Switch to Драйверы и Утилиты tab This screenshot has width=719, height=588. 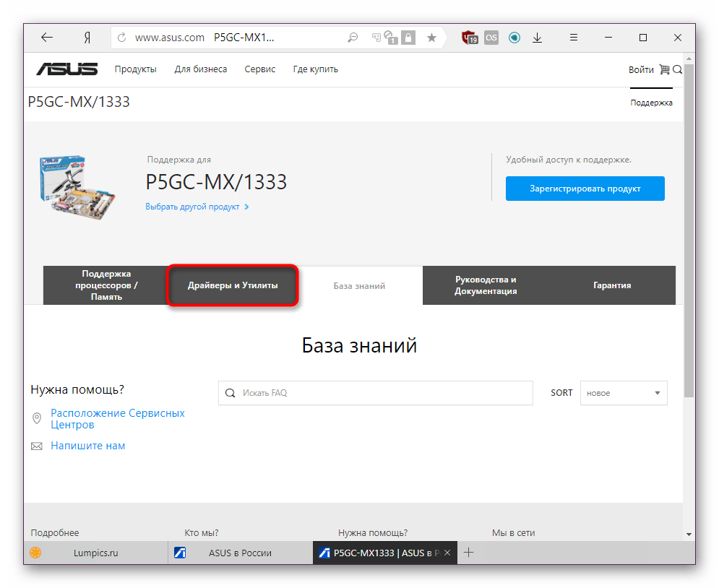coord(233,285)
